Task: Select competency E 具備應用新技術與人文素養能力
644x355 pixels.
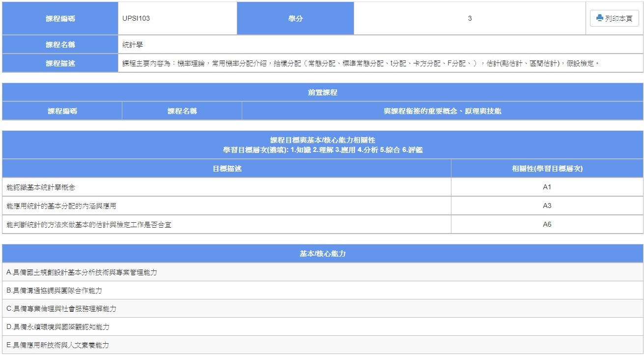Action: tap(58, 345)
